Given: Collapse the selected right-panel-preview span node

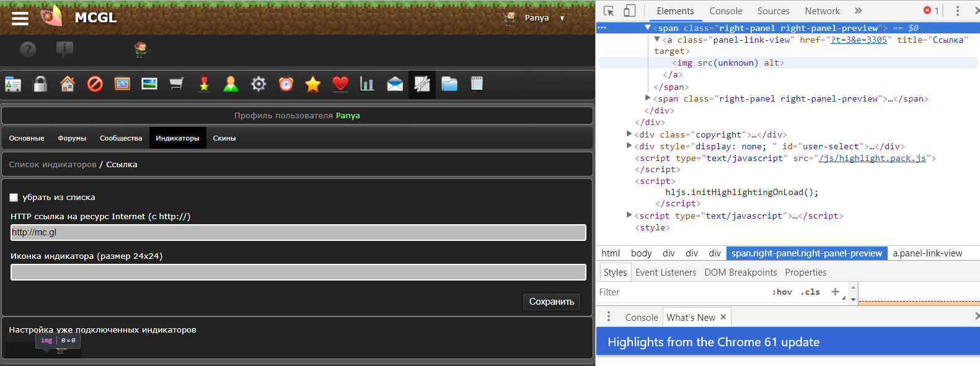Looking at the screenshot, I should [x=648, y=28].
